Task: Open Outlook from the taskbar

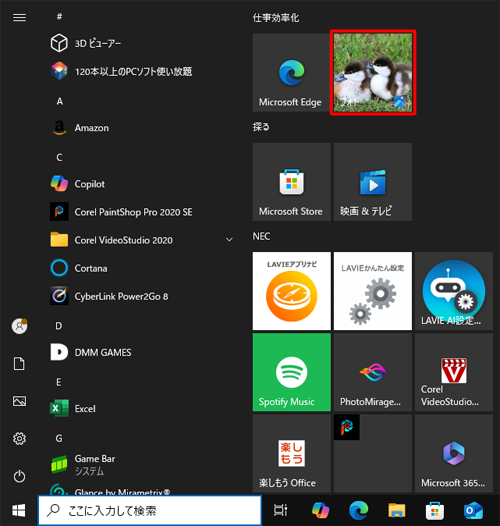Action: click(473, 511)
